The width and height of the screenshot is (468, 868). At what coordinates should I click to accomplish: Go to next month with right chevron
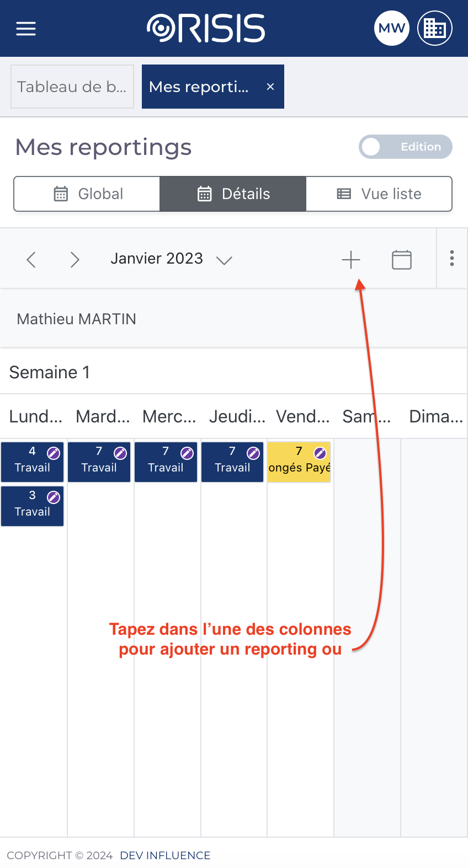[x=75, y=259]
